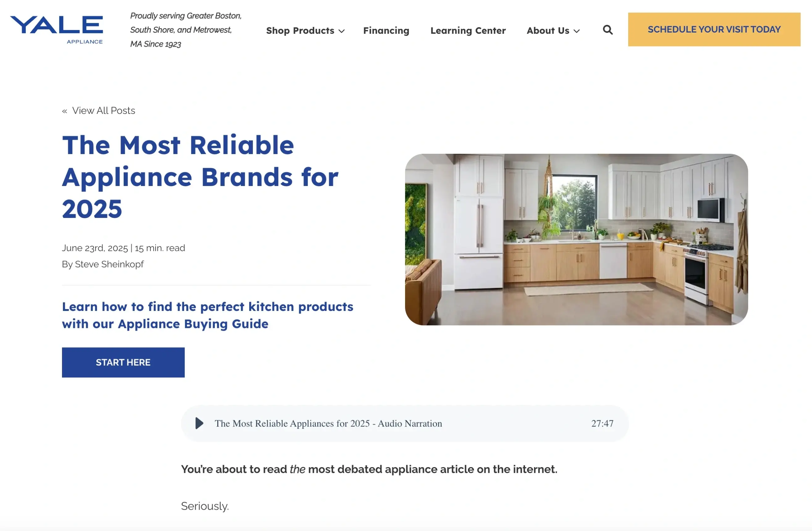Open the Shop Products menu

pyautogui.click(x=300, y=31)
